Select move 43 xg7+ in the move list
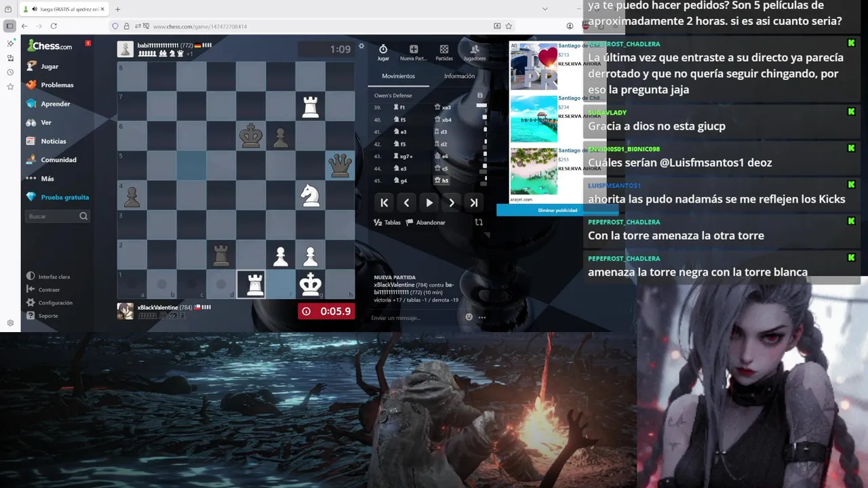 [x=403, y=156]
